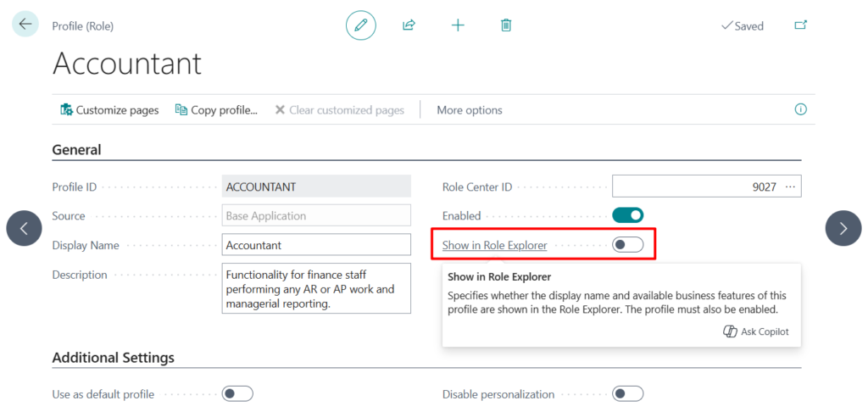The width and height of the screenshot is (868, 412).
Task: Go to previous record arrow
Action: (x=24, y=228)
